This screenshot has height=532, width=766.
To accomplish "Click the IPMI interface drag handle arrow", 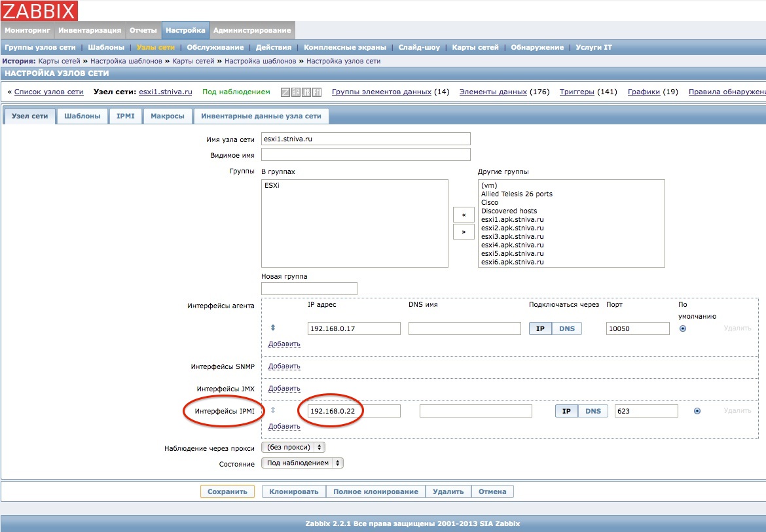I will (x=273, y=410).
